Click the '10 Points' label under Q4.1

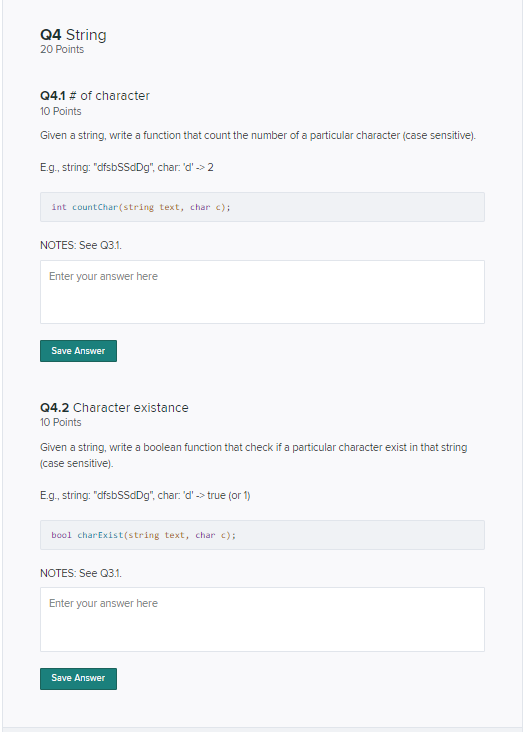[x=61, y=112]
